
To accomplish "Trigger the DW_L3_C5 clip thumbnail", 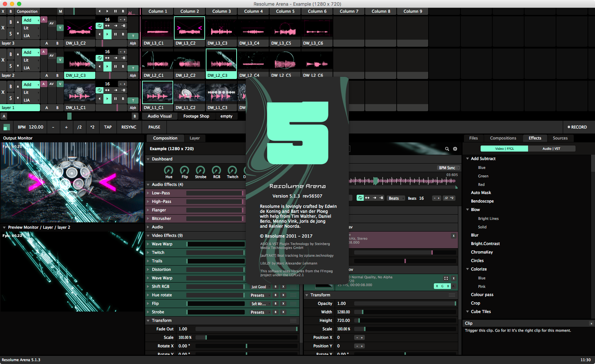I will (285, 28).
